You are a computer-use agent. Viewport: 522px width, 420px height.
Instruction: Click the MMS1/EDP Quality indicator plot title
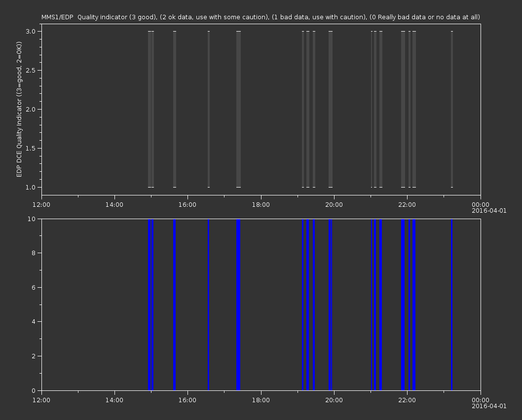261,17
